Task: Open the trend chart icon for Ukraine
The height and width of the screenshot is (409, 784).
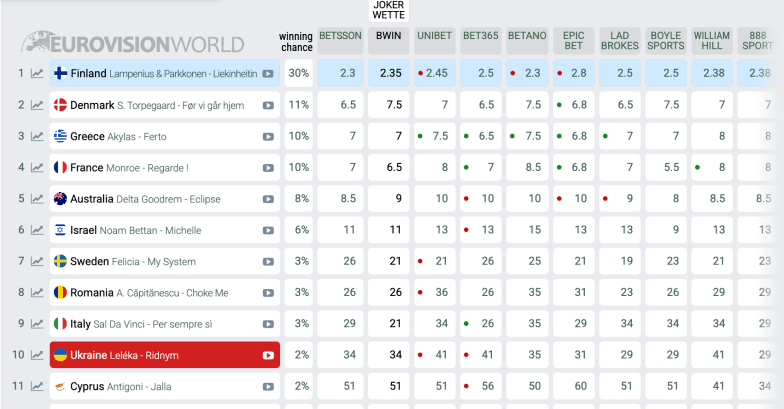Action: pos(37,355)
